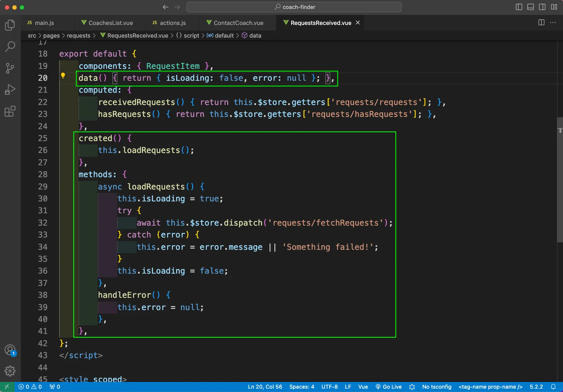The height and width of the screenshot is (392, 563).
Task: Open the src breadcrumb
Action: pyautogui.click(x=32, y=35)
